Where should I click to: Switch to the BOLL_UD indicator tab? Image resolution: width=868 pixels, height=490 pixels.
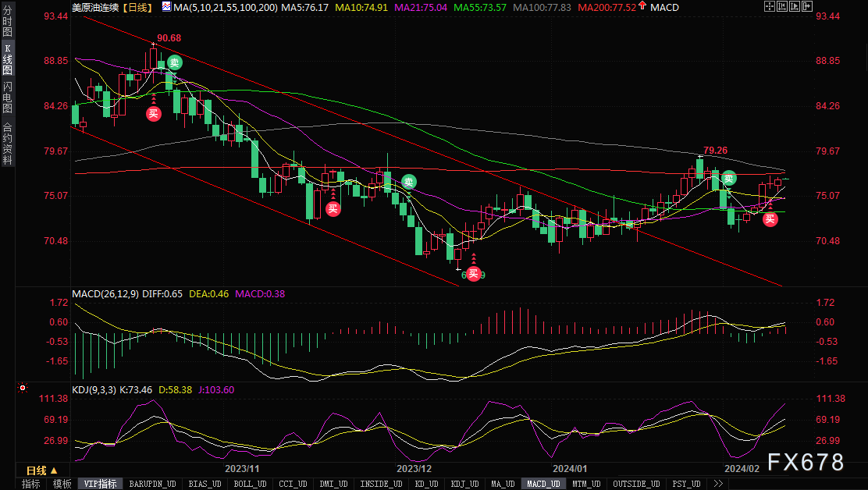pos(251,484)
